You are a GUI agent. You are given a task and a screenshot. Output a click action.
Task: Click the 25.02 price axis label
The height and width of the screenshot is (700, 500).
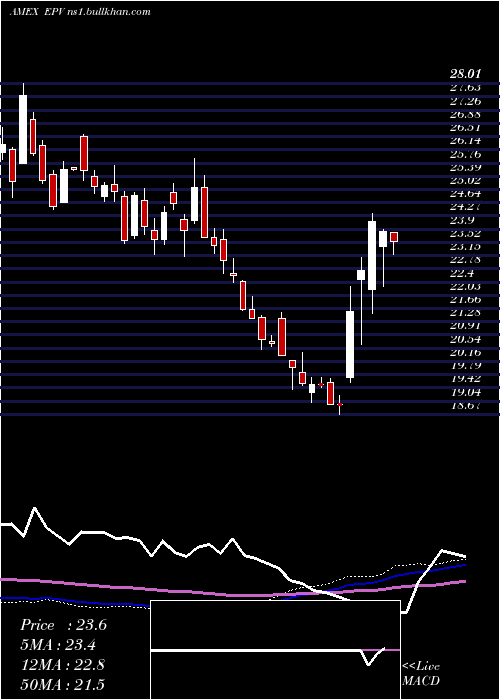(465, 180)
